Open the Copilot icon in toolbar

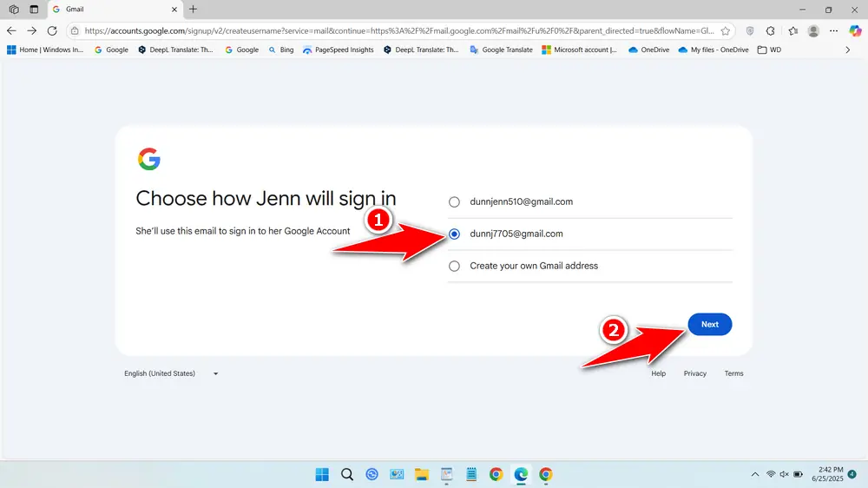tap(855, 31)
